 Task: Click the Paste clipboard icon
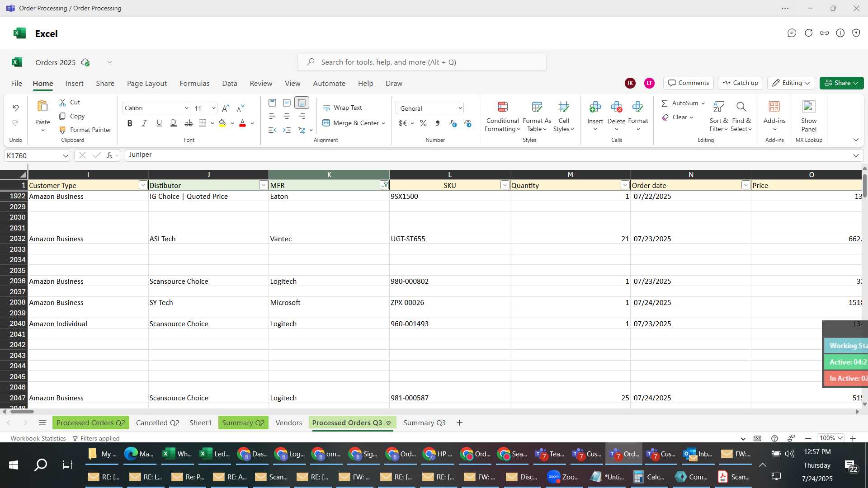click(42, 107)
